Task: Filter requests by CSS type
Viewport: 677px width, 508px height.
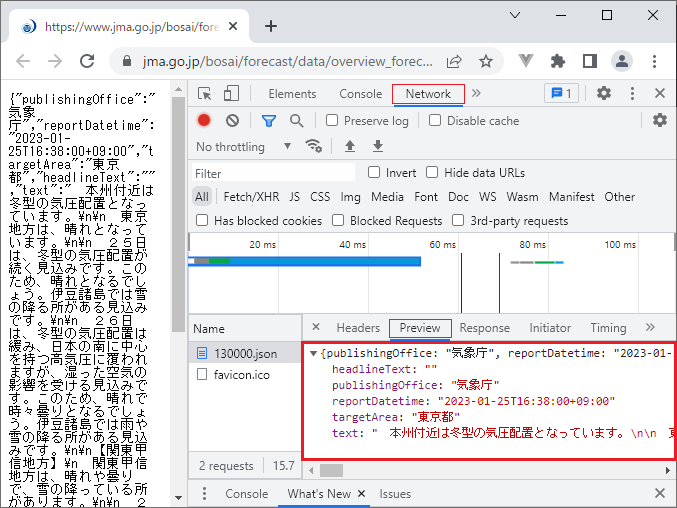Action: coord(320,197)
